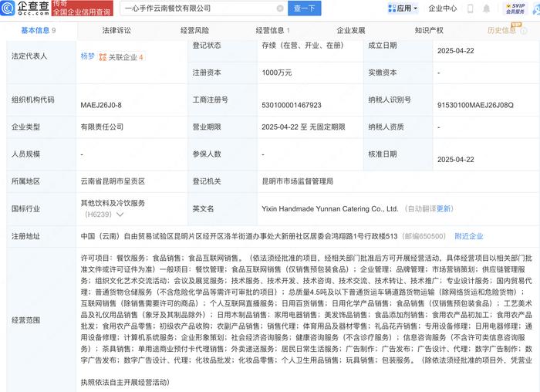
Task: Click taxpayer ID 91530100MAEJ26J08Q
Action: 475,105
